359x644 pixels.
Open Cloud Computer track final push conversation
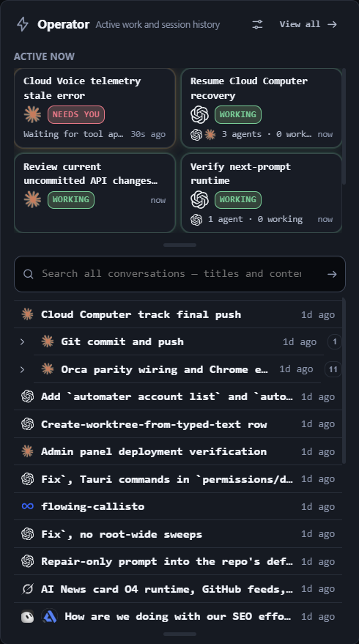[x=178, y=314]
